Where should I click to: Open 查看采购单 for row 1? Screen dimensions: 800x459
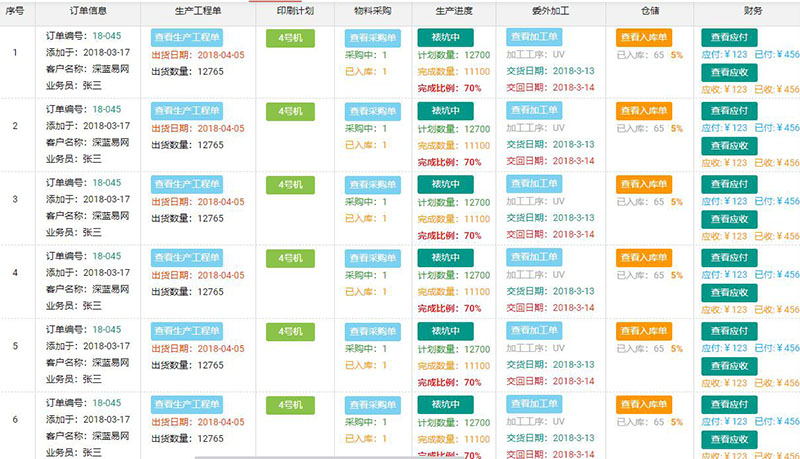coord(372,38)
